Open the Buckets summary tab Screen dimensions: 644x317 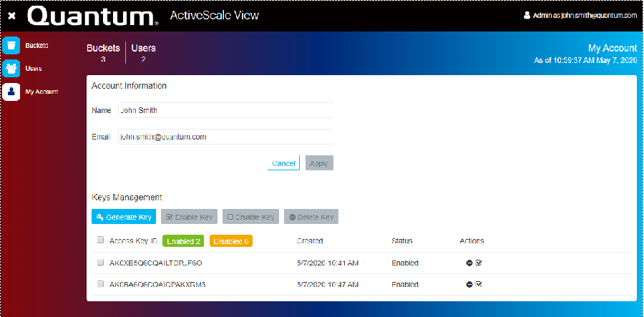coord(103,53)
